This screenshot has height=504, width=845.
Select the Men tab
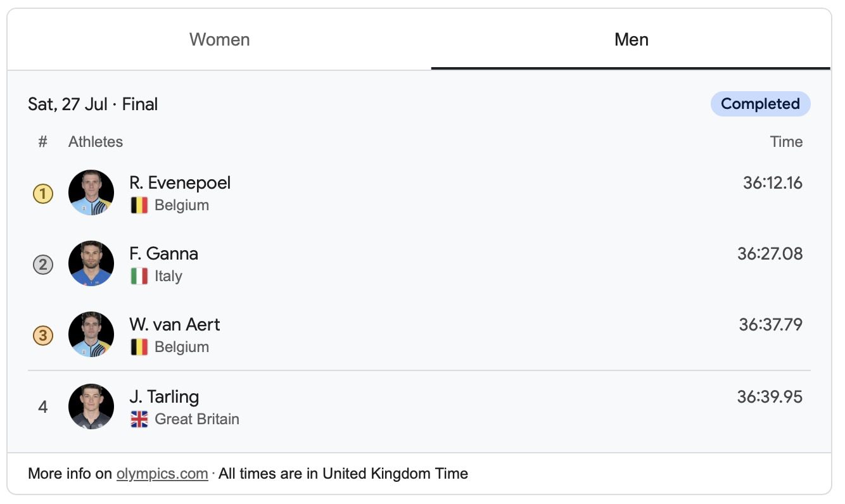(x=631, y=39)
